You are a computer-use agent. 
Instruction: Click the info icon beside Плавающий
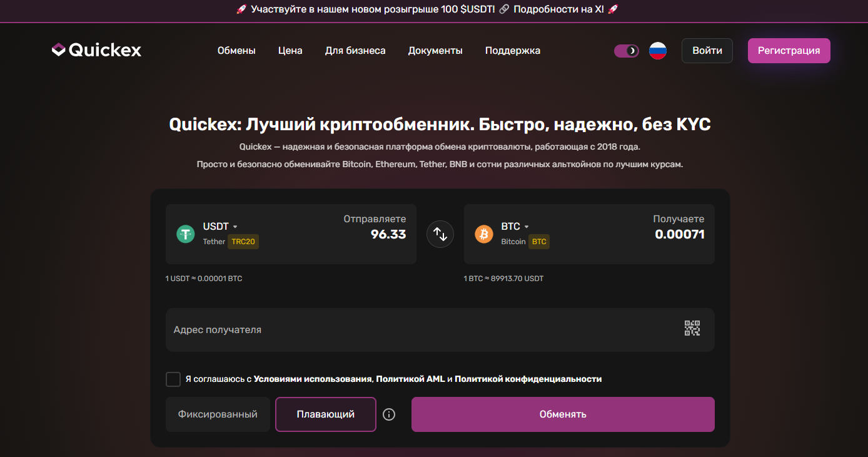tap(389, 414)
